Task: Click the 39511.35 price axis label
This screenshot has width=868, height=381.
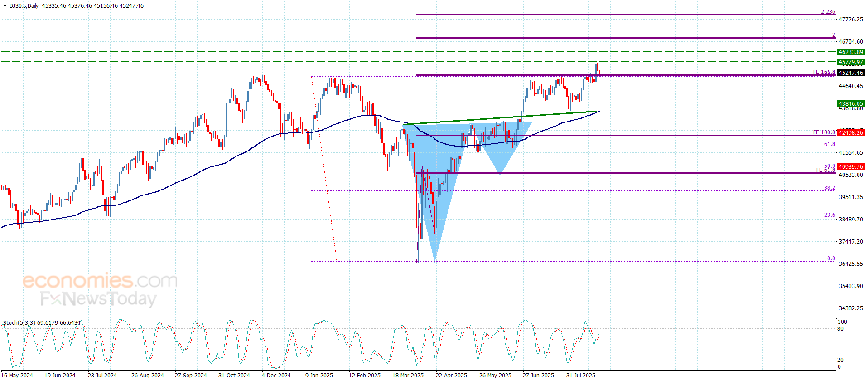Action: click(x=851, y=197)
